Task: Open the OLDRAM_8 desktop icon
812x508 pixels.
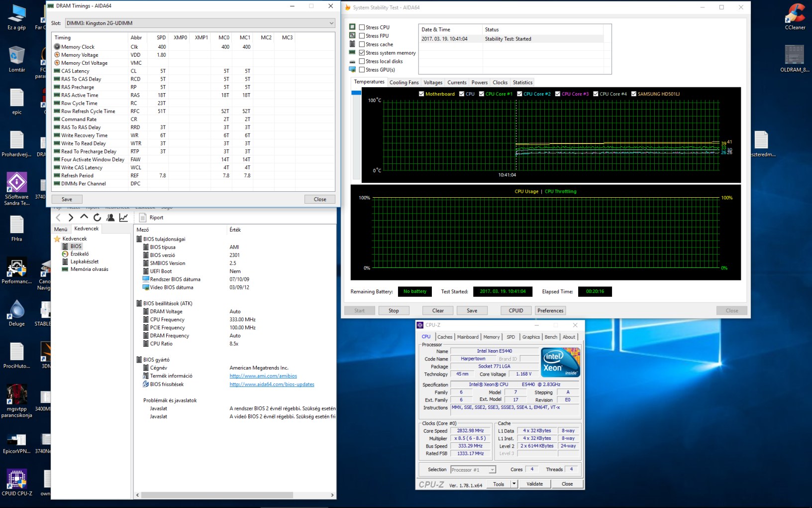Action: click(795, 58)
